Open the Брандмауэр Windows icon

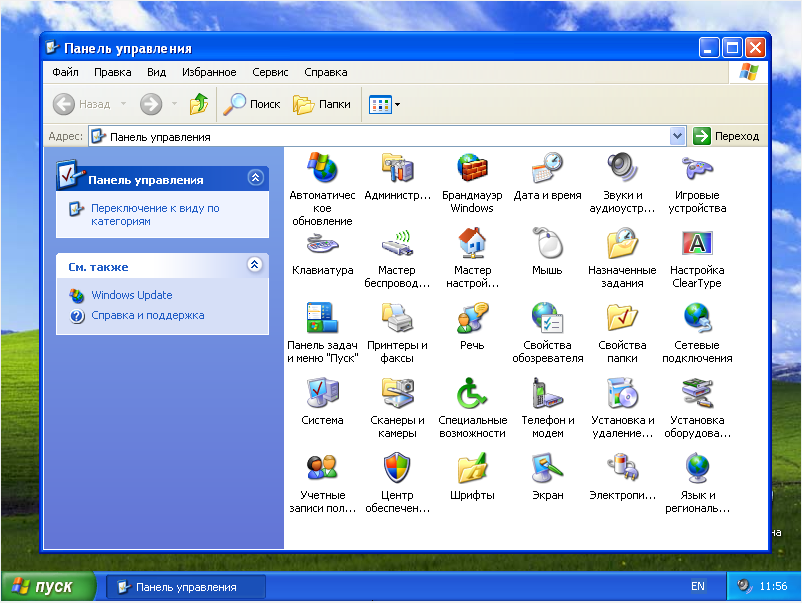point(472,168)
